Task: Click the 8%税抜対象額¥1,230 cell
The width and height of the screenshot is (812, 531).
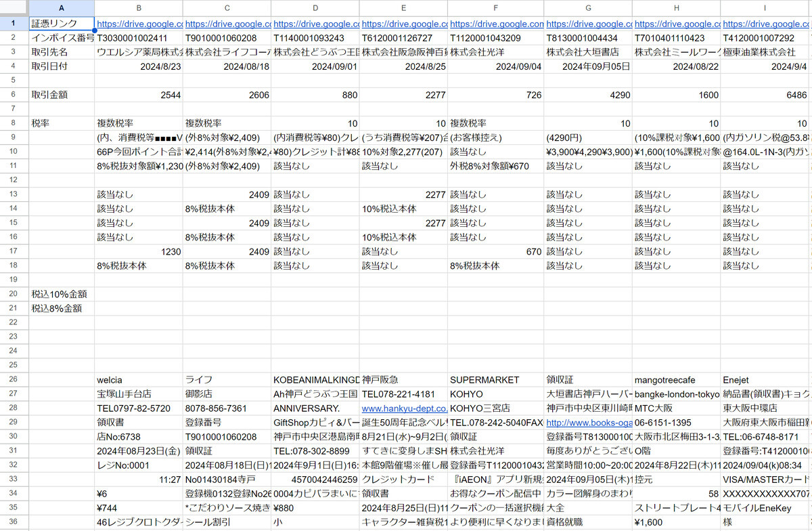Action: pos(139,167)
